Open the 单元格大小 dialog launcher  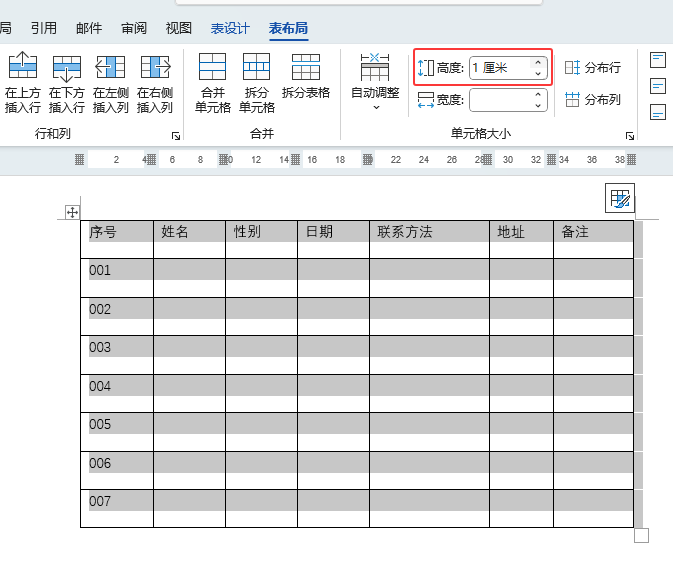click(630, 136)
